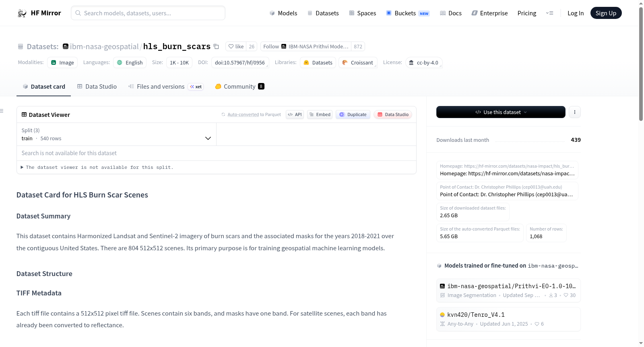The image size is (644, 347).
Task: Open the Use this dataset dropdown
Action: (501, 112)
